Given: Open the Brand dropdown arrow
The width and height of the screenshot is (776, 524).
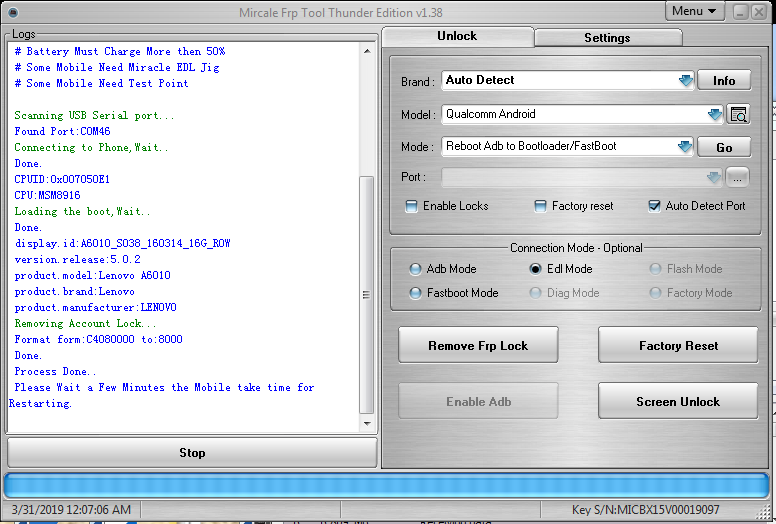Looking at the screenshot, I should [x=686, y=80].
